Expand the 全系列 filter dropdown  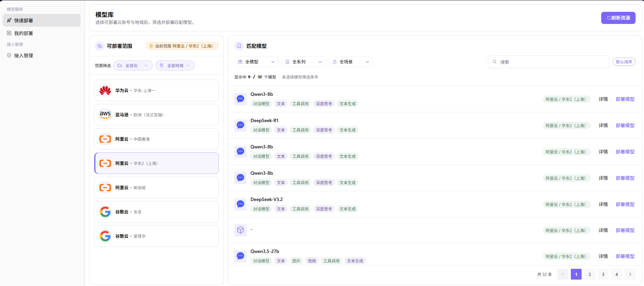[304, 62]
